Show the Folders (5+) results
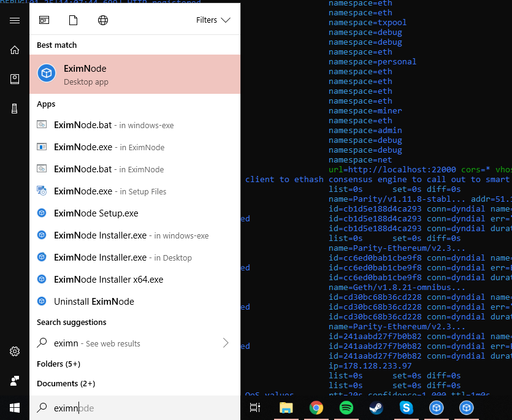The width and height of the screenshot is (512, 420). tap(58, 364)
